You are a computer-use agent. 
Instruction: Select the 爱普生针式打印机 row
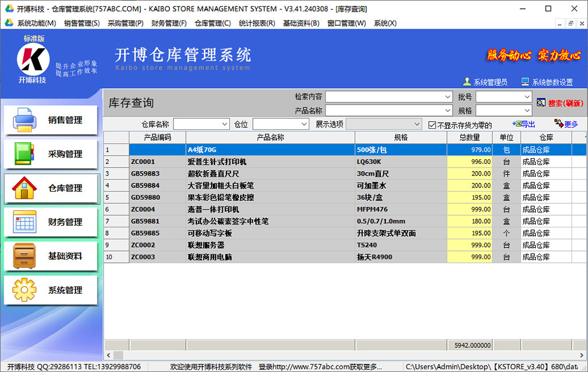click(x=345, y=162)
